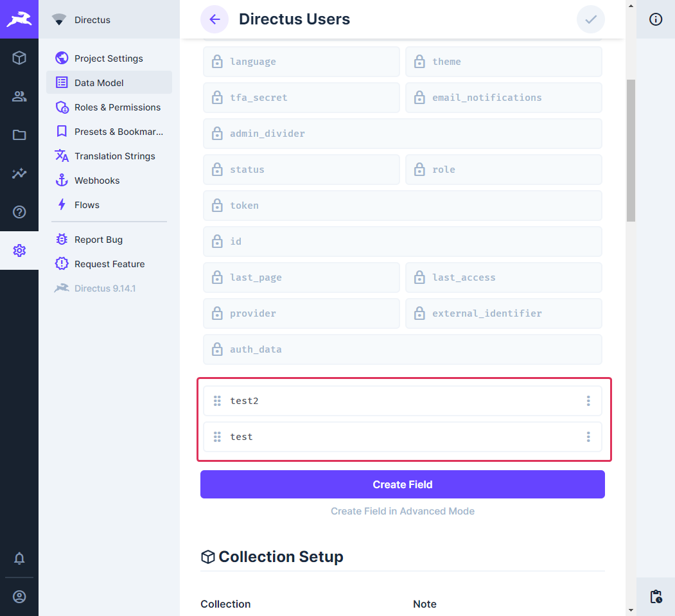
Task: Click the last_access field row
Action: coord(504,277)
